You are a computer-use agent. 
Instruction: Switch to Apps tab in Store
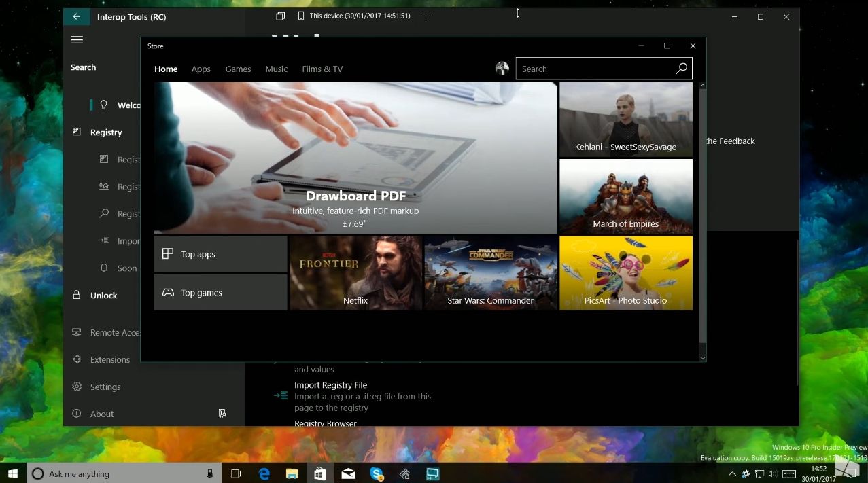(201, 69)
